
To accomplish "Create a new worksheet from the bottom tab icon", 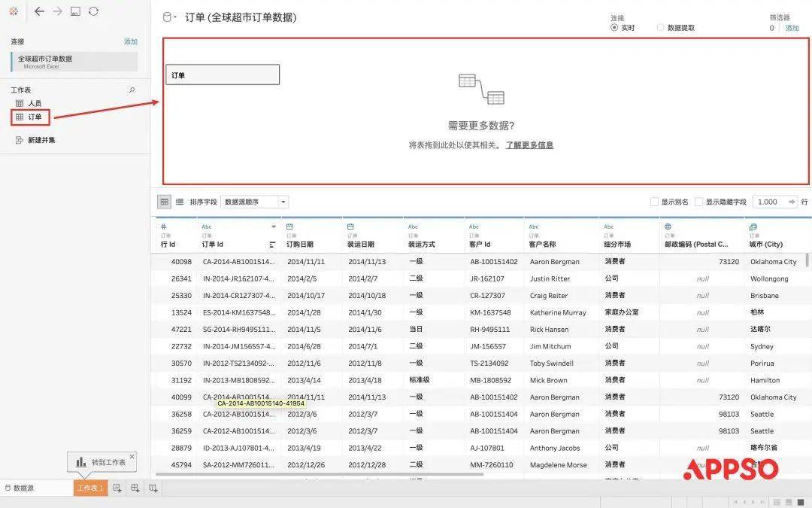I will coord(117,488).
